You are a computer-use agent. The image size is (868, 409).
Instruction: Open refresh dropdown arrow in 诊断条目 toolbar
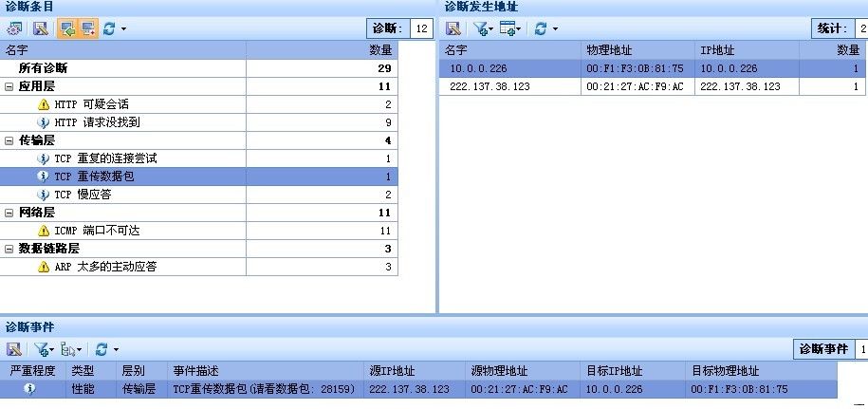tap(123, 28)
